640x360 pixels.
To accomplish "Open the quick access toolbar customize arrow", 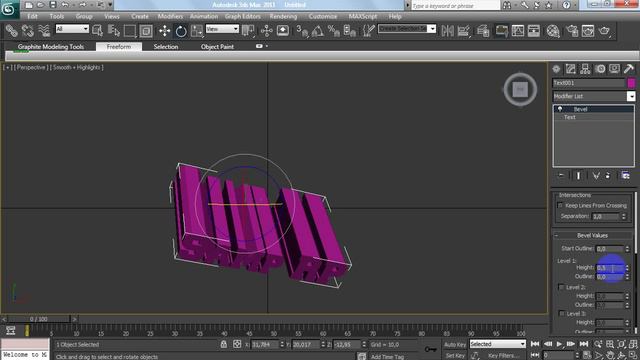I will click(x=110, y=5).
